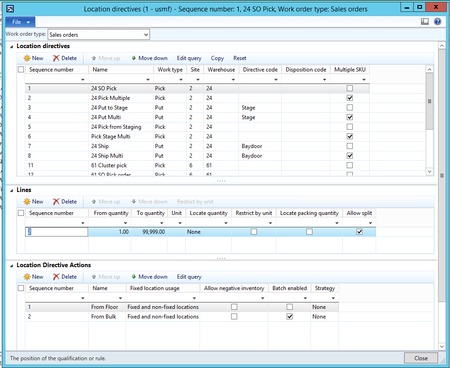Screen dimensions: 450x368
Task: Check Locate packing quantity on line 1
Action: pos(309,232)
